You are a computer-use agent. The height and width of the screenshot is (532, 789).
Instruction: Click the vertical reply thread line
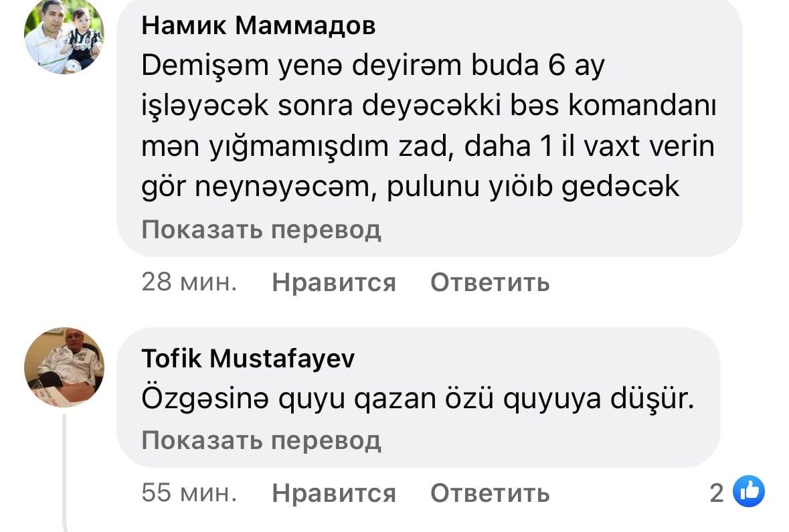click(x=65, y=468)
